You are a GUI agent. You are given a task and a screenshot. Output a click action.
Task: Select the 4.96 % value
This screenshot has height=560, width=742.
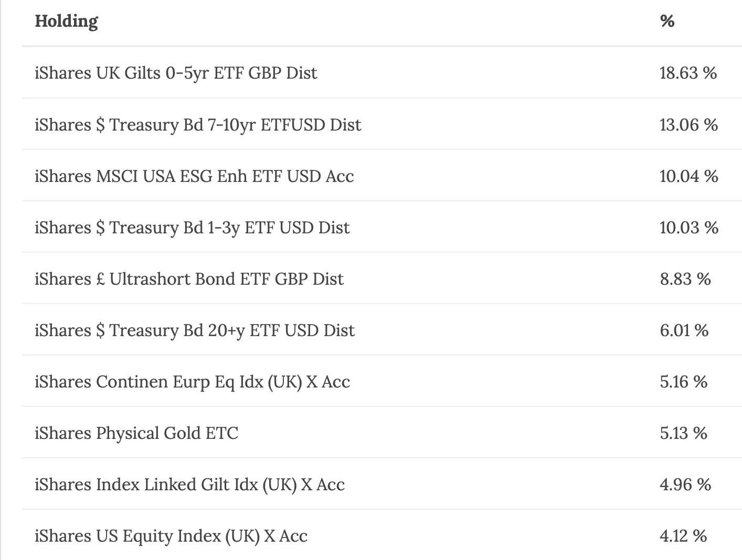(685, 484)
